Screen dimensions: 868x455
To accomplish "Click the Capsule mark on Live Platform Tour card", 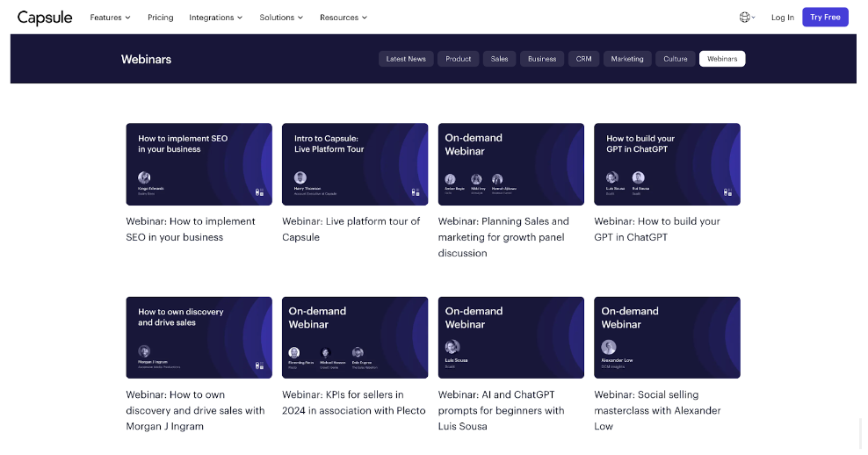I will [x=416, y=192].
